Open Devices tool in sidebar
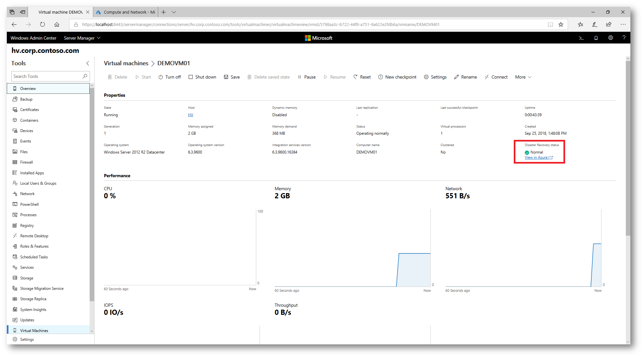Image resolution: width=644 pixels, height=358 pixels. pos(48,131)
